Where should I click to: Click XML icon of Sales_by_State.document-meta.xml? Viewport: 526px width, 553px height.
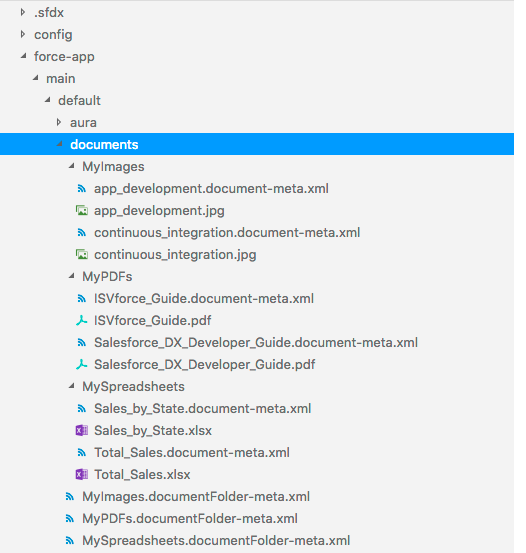pyautogui.click(x=82, y=409)
